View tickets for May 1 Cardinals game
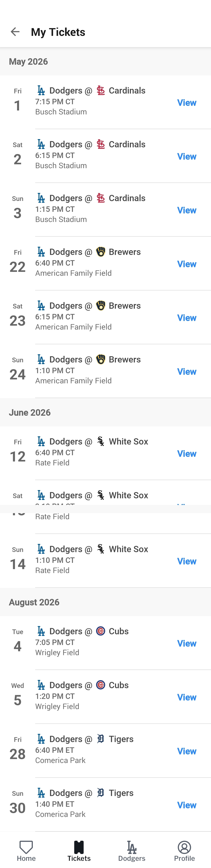This screenshot has width=211, height=868. click(x=187, y=103)
